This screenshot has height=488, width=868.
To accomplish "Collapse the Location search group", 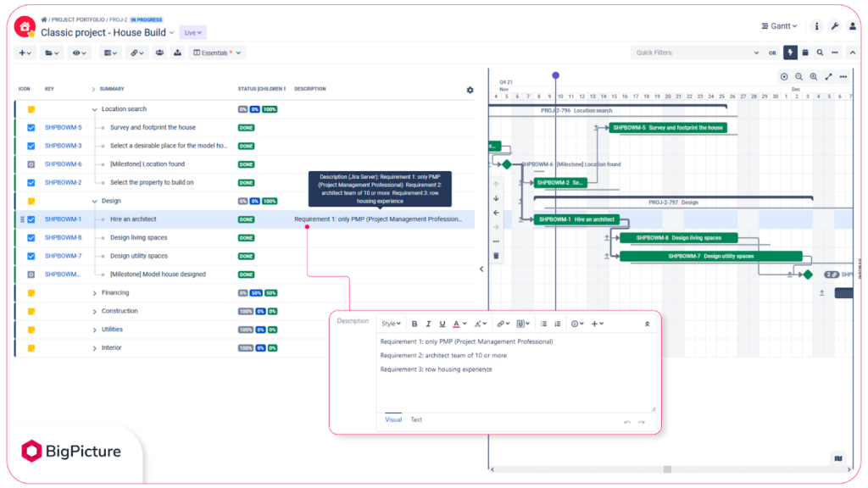I will pyautogui.click(x=95, y=108).
